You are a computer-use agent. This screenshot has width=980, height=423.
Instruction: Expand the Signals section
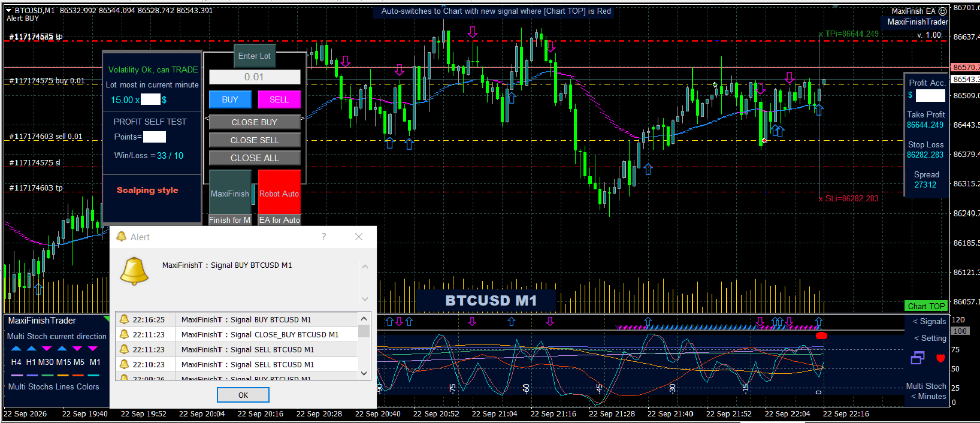929,322
